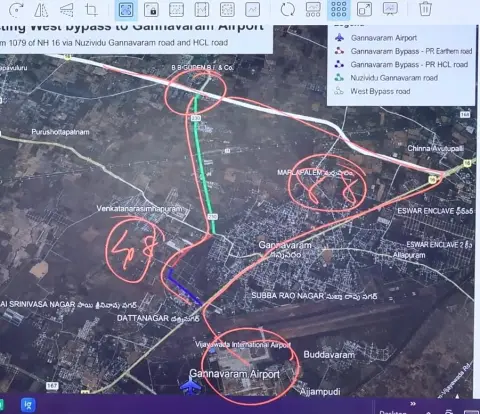The width and height of the screenshot is (480, 414).
Task: Click the 'DATTANAGAR' map label
Action: (143, 318)
